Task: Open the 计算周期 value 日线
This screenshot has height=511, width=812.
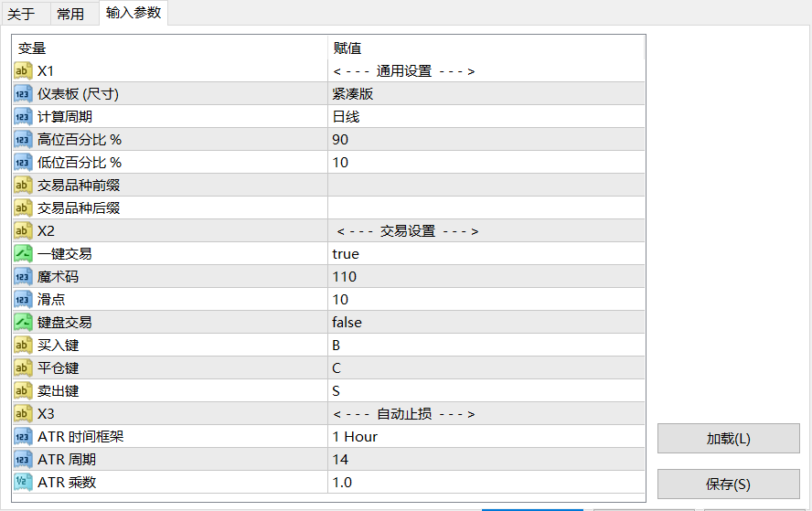Action: [x=346, y=117]
